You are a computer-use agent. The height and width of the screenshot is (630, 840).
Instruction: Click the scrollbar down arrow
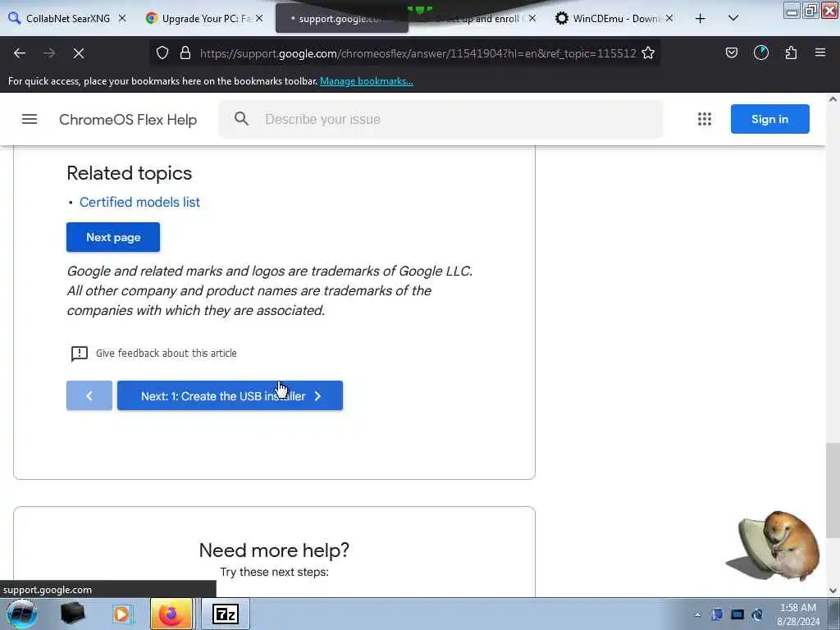833,591
